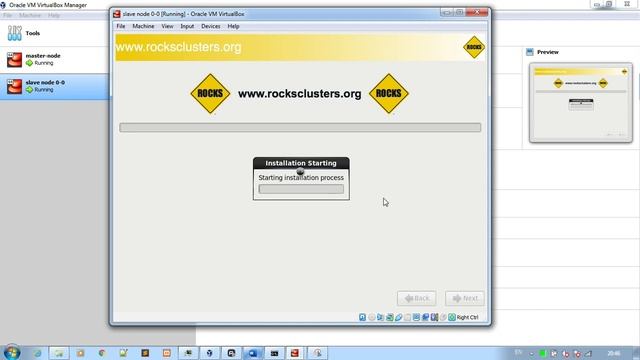Switch to the red VM taskbar button
640x360 pixels.
[295, 353]
